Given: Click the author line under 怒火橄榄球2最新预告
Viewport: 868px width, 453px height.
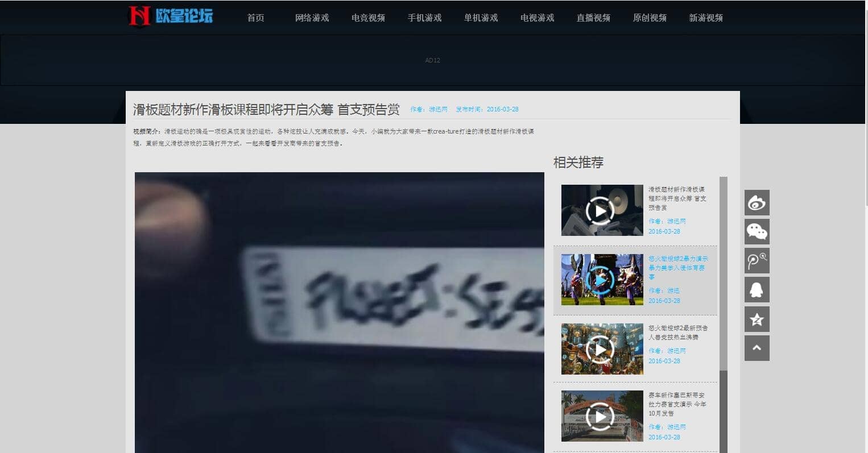Looking at the screenshot, I should click(667, 351).
